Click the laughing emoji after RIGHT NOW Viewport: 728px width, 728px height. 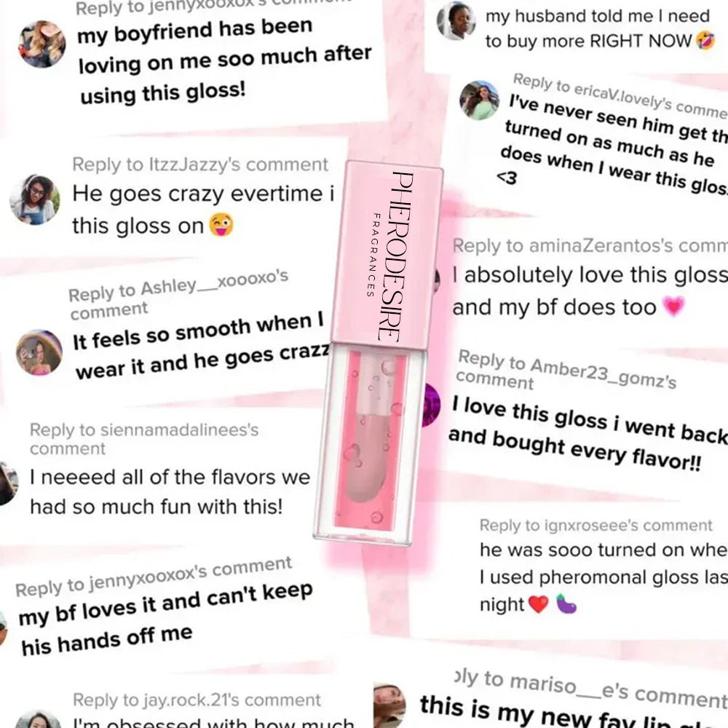[x=705, y=41]
